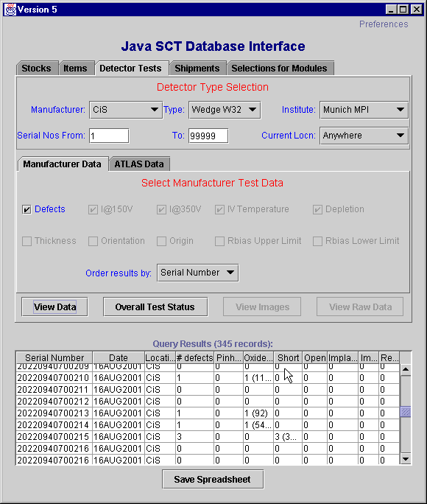This screenshot has height=504, width=427.
Task: Open the Current Locn dropdown
Action: (x=364, y=136)
